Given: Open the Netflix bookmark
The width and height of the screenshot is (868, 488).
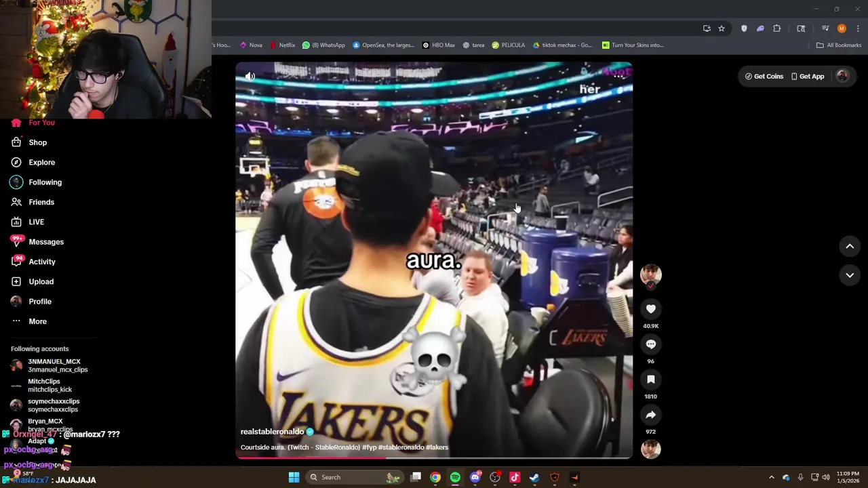Looking at the screenshot, I should coord(282,45).
